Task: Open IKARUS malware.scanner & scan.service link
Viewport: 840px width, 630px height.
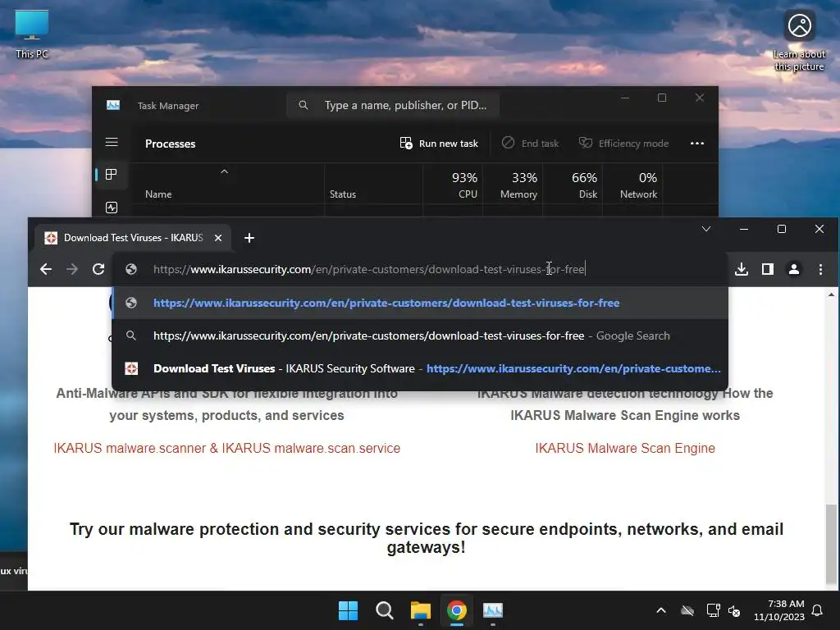Action: 226,448
